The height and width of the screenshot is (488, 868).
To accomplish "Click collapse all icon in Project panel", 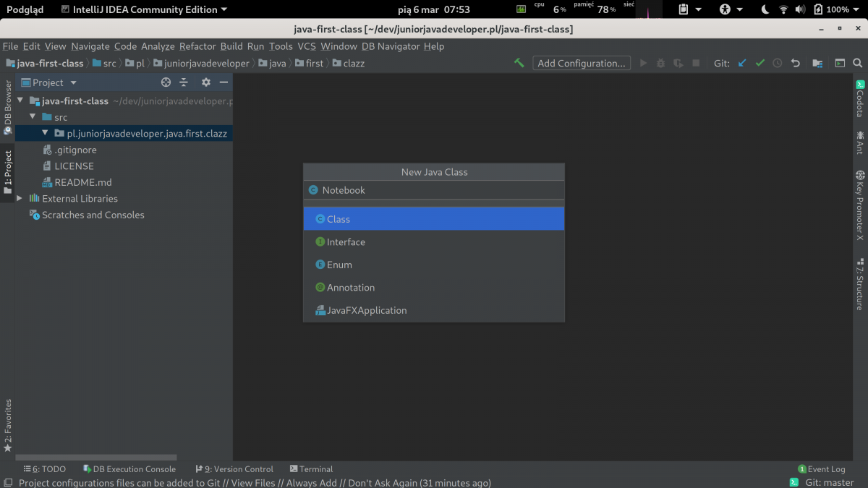I will pyautogui.click(x=184, y=82).
